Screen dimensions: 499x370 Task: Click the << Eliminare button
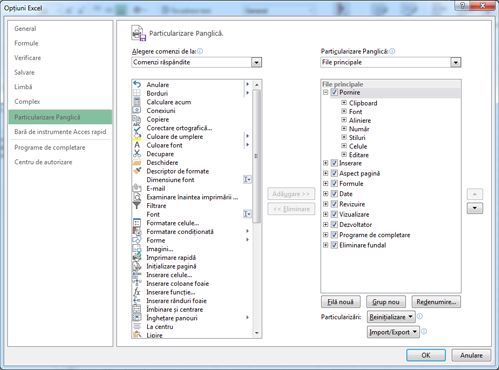click(291, 209)
